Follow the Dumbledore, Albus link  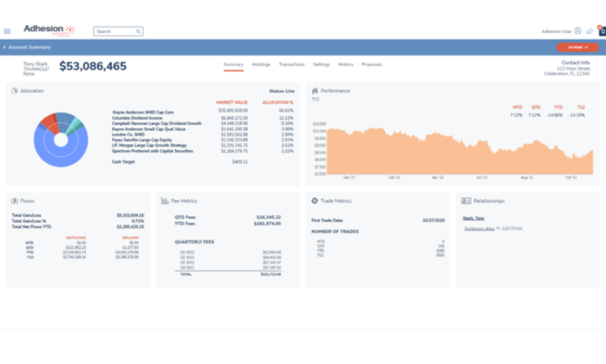[479, 229]
